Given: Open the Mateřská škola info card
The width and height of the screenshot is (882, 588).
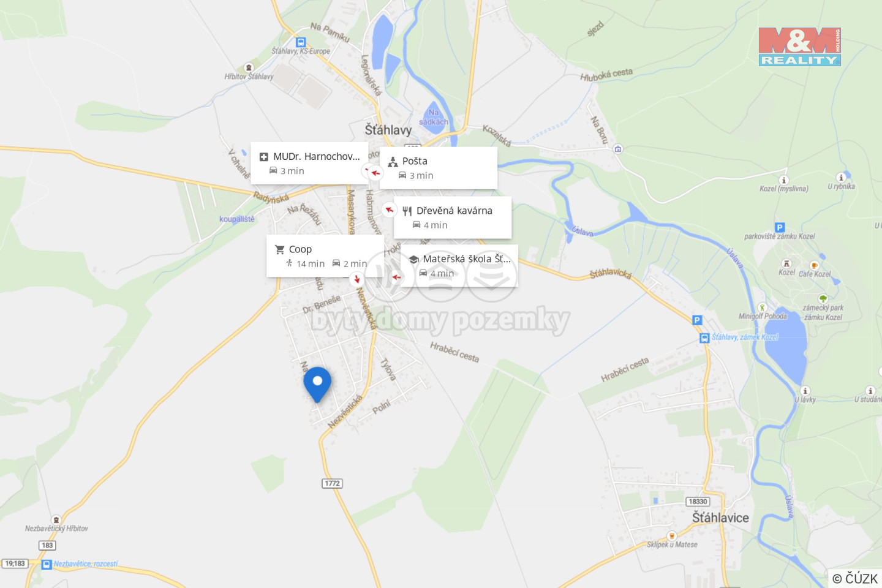Looking at the screenshot, I should [459, 266].
